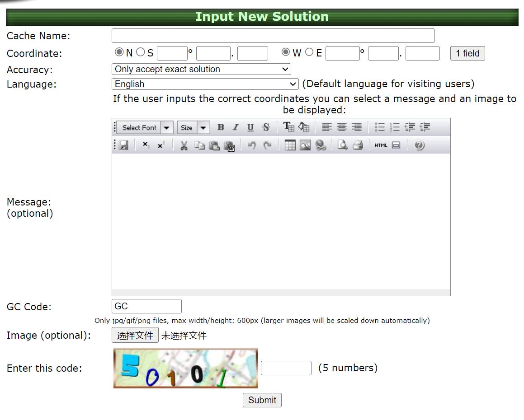The width and height of the screenshot is (524, 420).
Task: Choose the N latitude radio option
Action: point(119,52)
